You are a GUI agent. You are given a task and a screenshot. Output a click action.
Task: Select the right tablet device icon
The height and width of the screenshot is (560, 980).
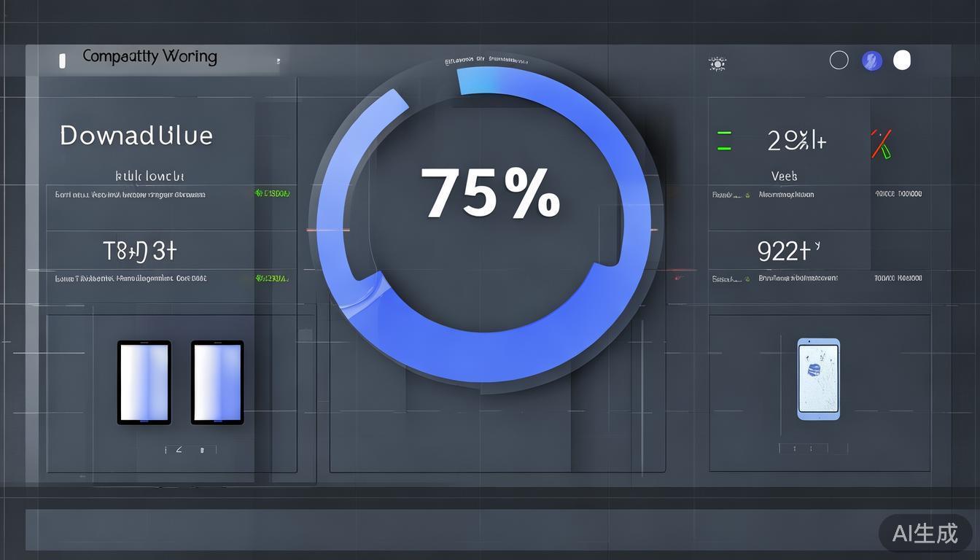click(217, 382)
